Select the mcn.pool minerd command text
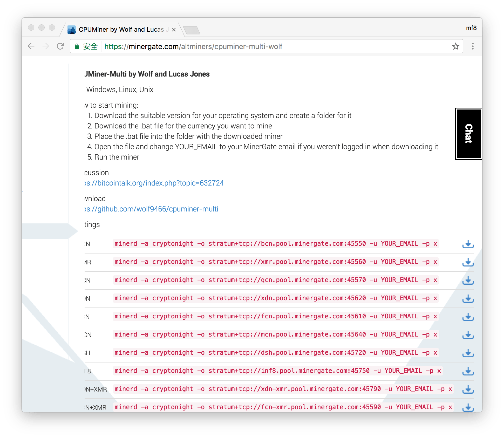Screen dimensions: 504x438 [x=276, y=334]
